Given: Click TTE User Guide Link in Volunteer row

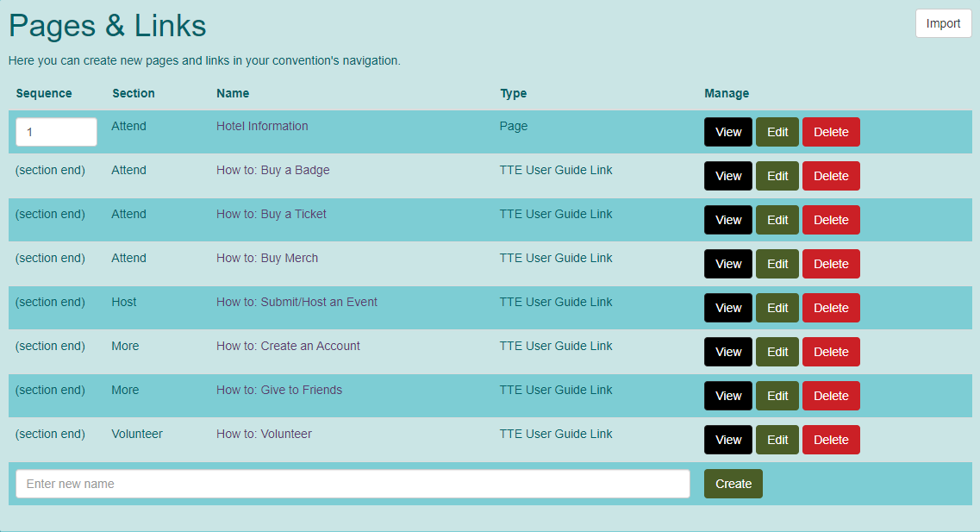Looking at the screenshot, I should click(x=556, y=434).
